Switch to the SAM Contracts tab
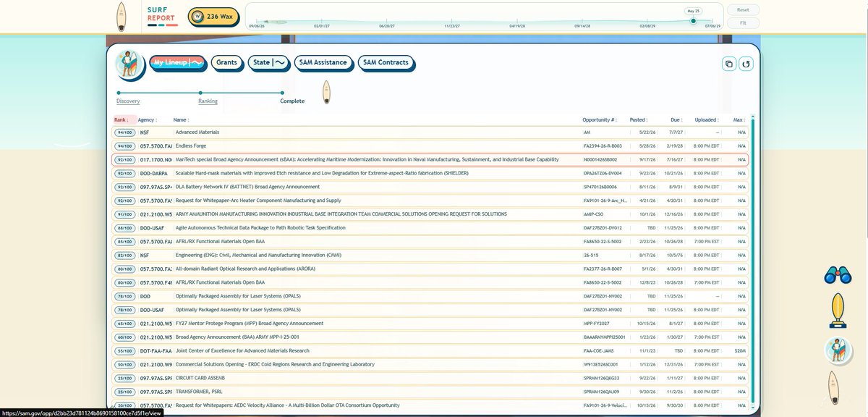 386,63
